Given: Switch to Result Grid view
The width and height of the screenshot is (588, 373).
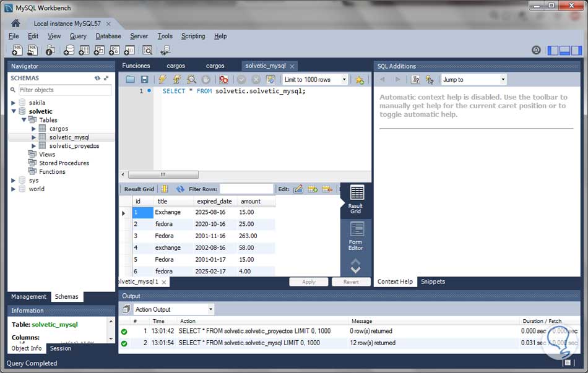Looking at the screenshot, I should (x=356, y=199).
